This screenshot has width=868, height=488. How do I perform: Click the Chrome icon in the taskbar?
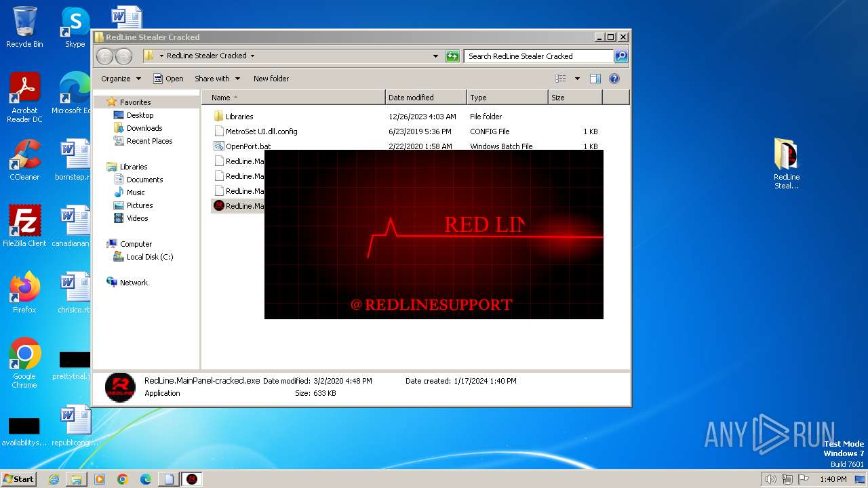123,479
